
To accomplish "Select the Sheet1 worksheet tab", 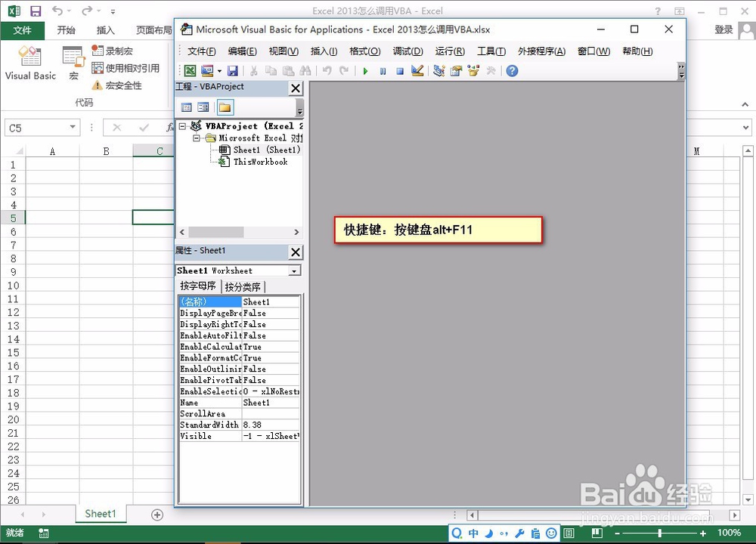I will tap(101, 514).
